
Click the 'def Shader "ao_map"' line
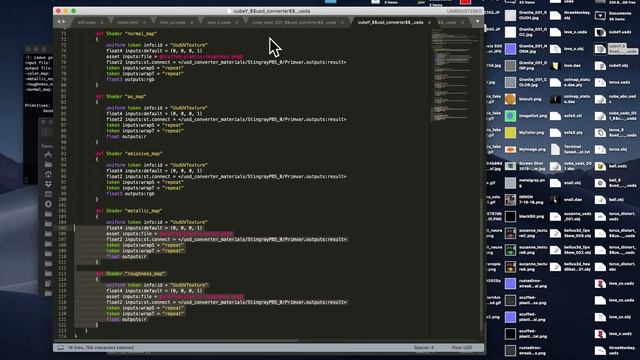pos(121,96)
